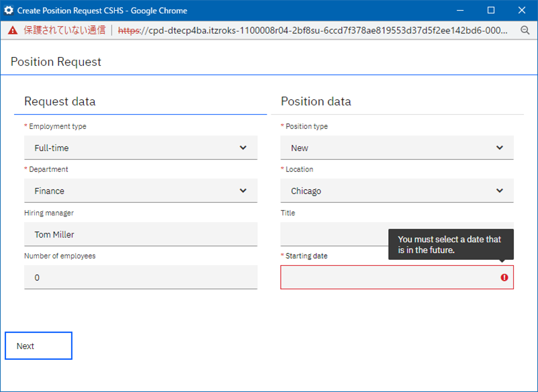Click the page URL in the address bar
The height and width of the screenshot is (392, 538).
click(x=312, y=30)
